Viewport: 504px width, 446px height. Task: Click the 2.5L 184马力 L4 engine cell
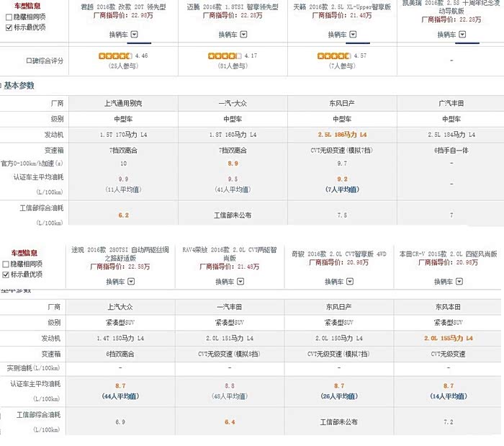pos(451,135)
